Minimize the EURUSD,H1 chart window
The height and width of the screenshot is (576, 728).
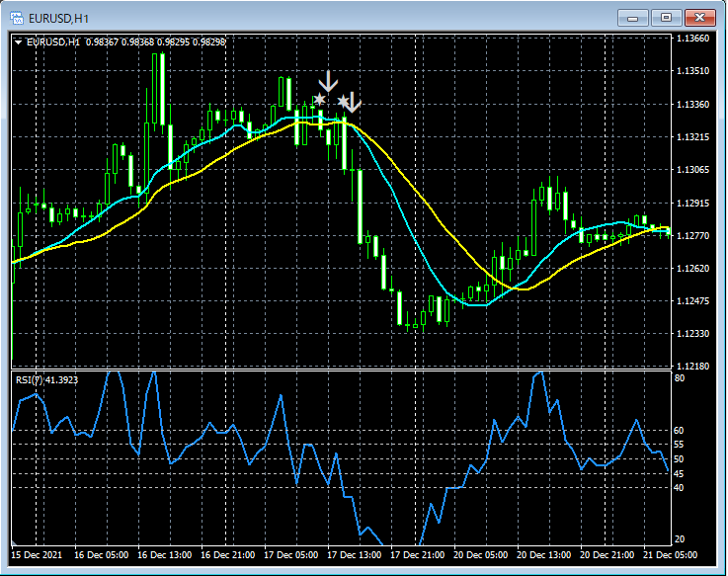click(632, 18)
